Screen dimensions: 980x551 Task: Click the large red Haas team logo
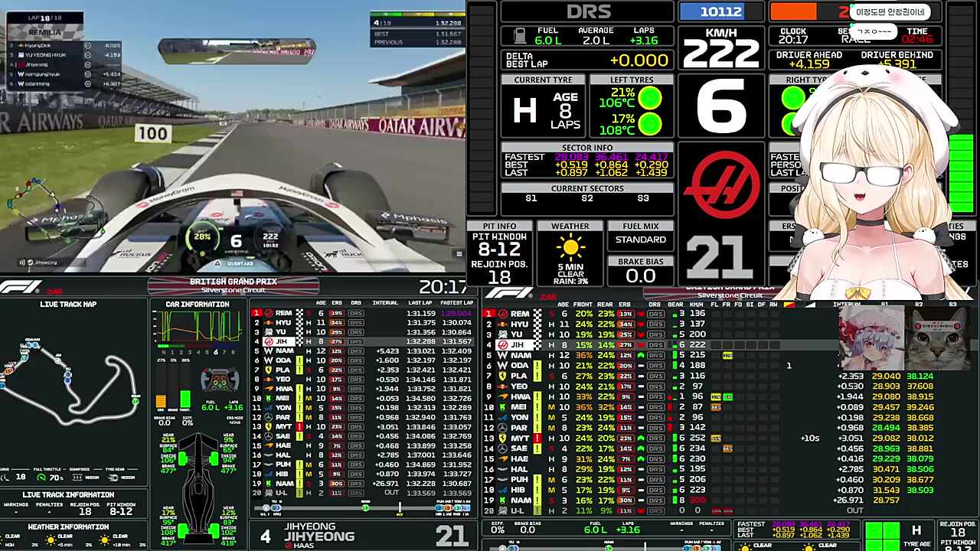pos(721,184)
